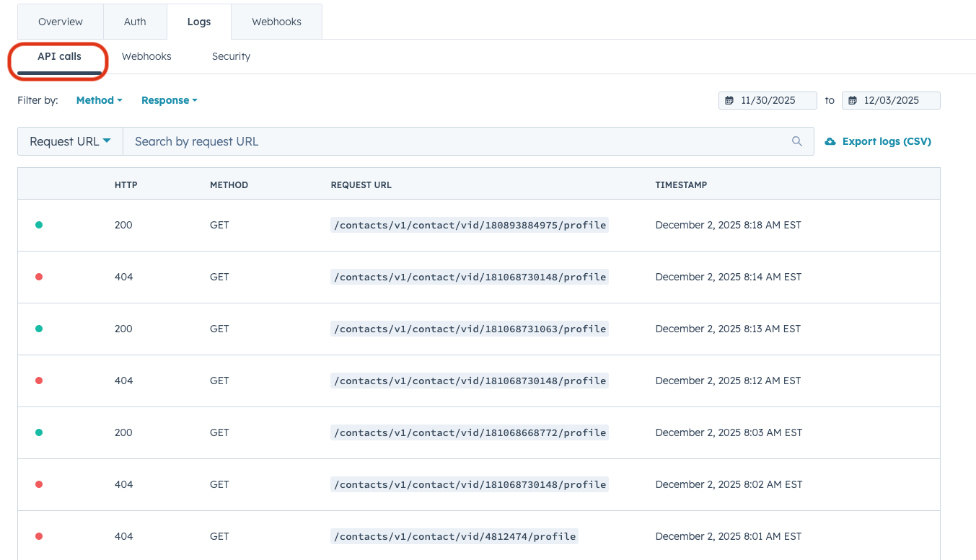Open the Webhooks sub-tab under Logs

pos(146,56)
